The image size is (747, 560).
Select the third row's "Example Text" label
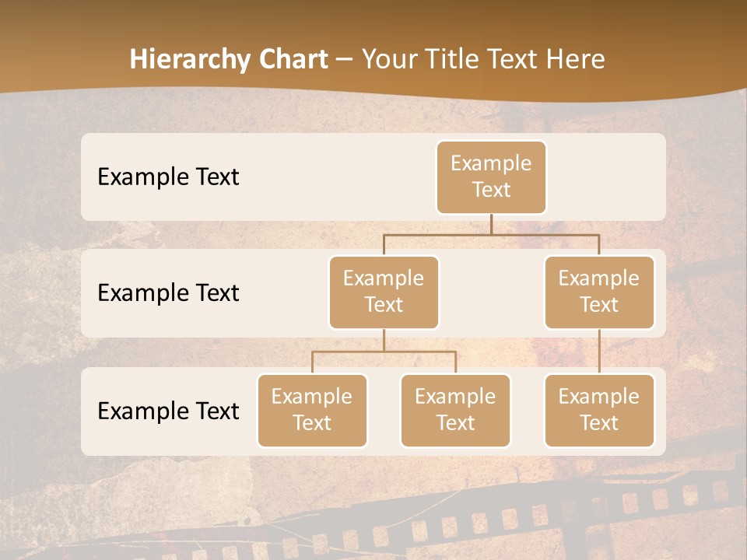click(168, 411)
